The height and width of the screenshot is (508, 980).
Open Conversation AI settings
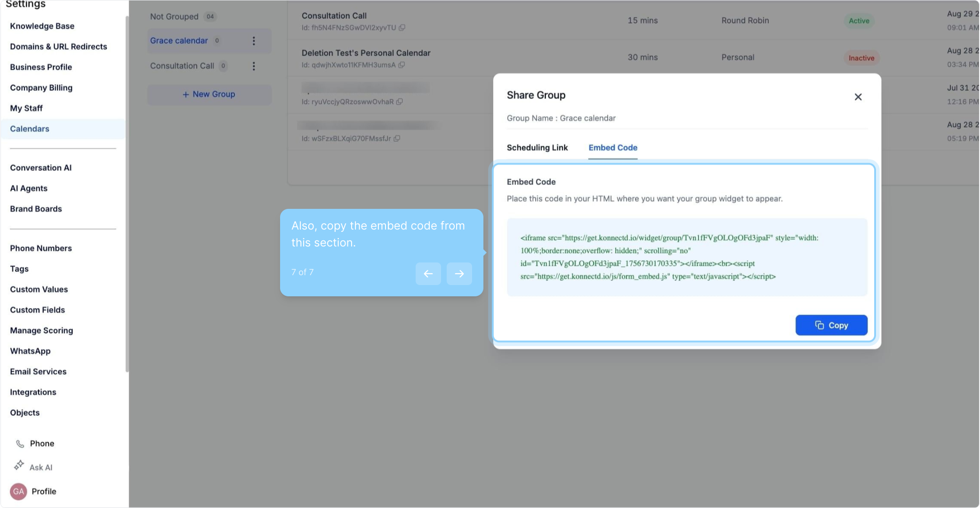(41, 168)
